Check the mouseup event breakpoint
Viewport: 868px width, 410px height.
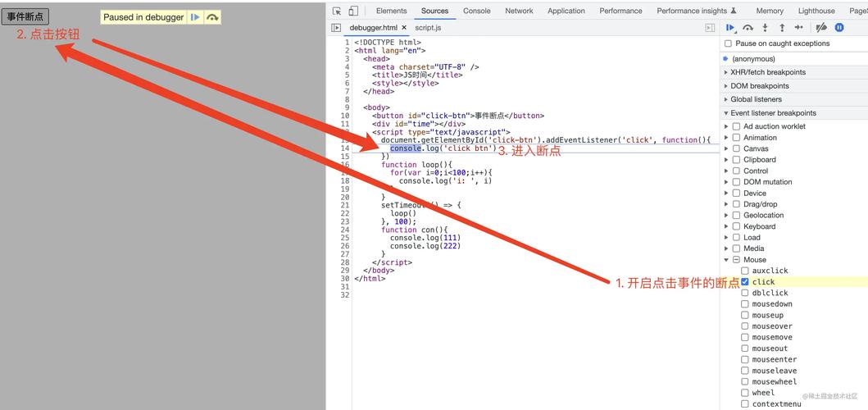tap(745, 315)
